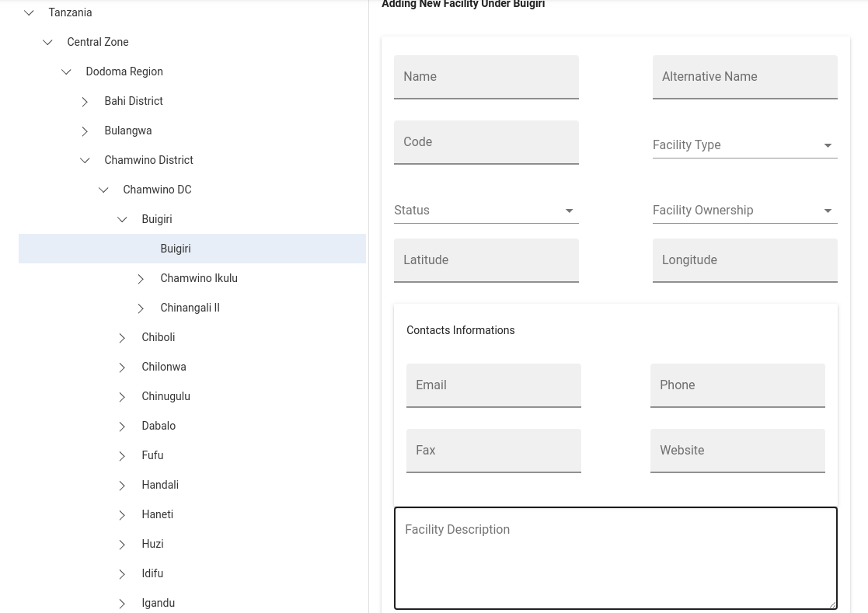
Task: Click the Latitude field
Action: [486, 260]
